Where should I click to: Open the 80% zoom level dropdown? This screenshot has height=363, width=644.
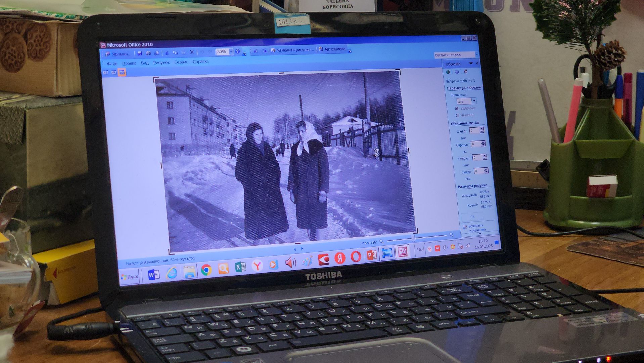[x=231, y=52]
